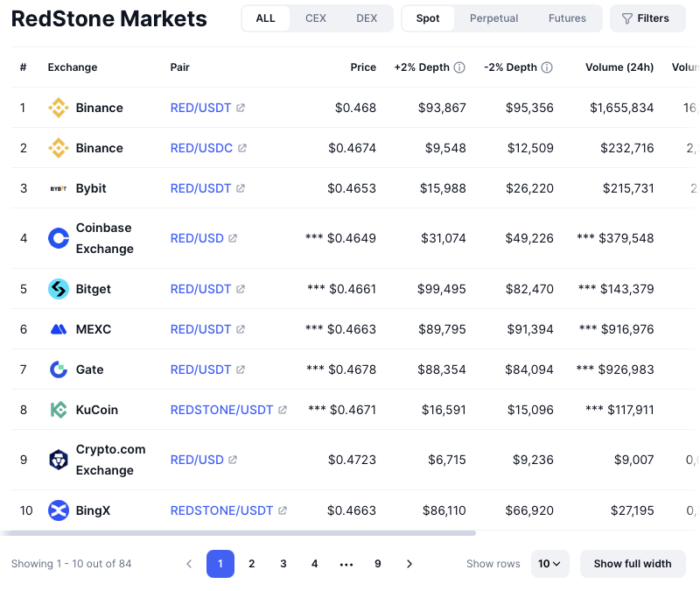Select the Spot market tab
The height and width of the screenshot is (591, 700).
coord(428,18)
